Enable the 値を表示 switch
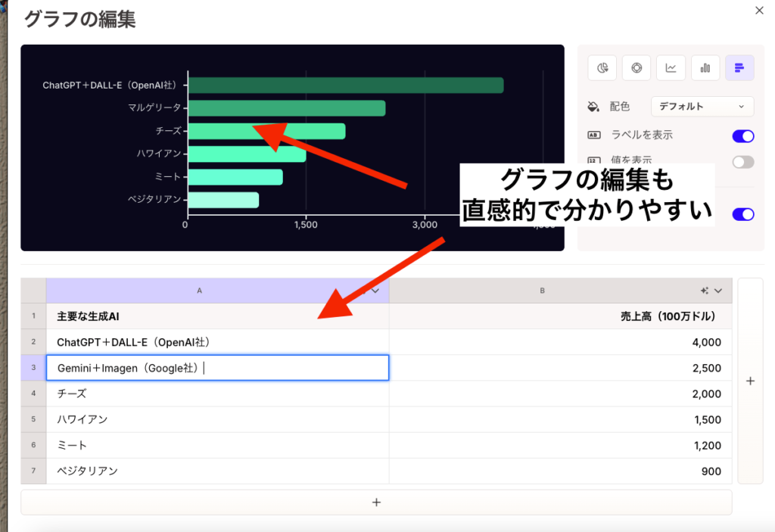The image size is (775, 532). 743,162
